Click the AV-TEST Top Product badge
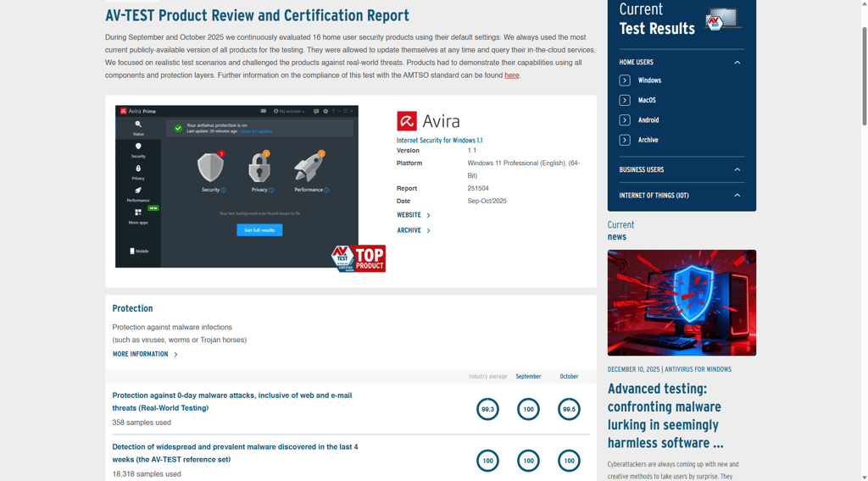The height and width of the screenshot is (481, 868). [x=359, y=259]
